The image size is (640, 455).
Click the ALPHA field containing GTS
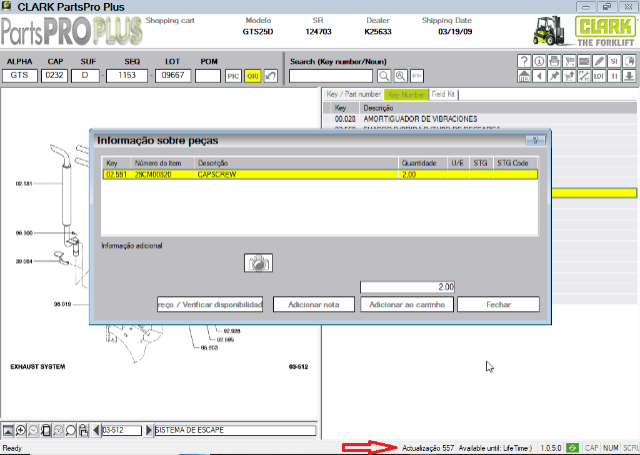tap(20, 75)
